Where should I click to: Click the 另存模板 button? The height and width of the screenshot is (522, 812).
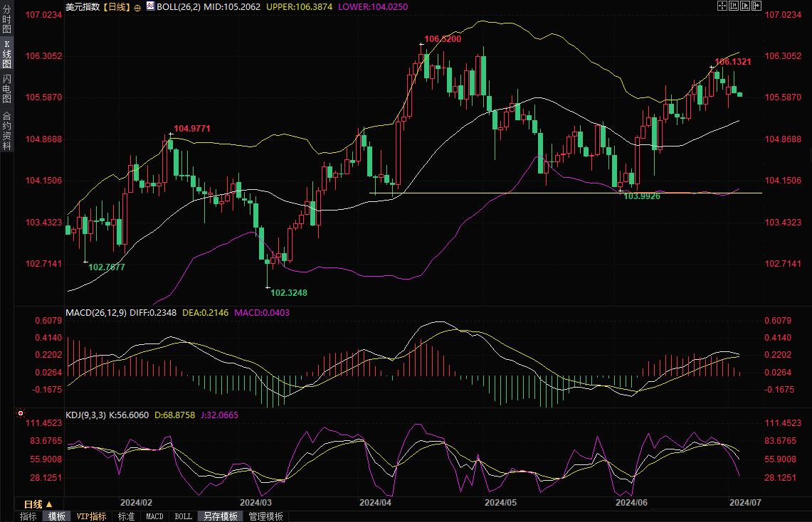point(220,516)
